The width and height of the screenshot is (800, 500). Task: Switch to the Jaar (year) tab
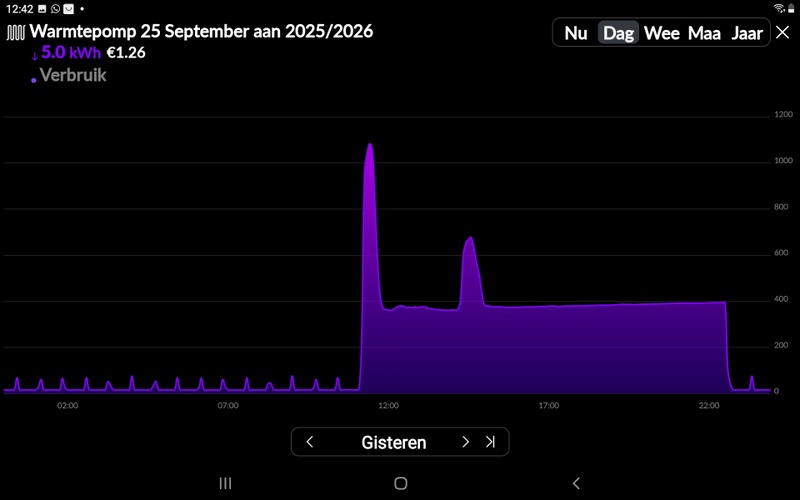747,33
